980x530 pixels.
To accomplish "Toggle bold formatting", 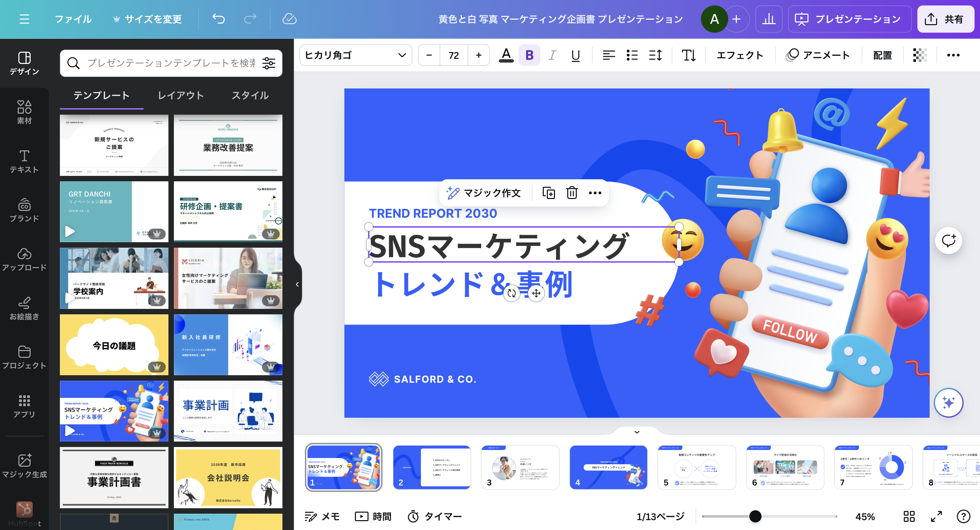I will pyautogui.click(x=529, y=55).
